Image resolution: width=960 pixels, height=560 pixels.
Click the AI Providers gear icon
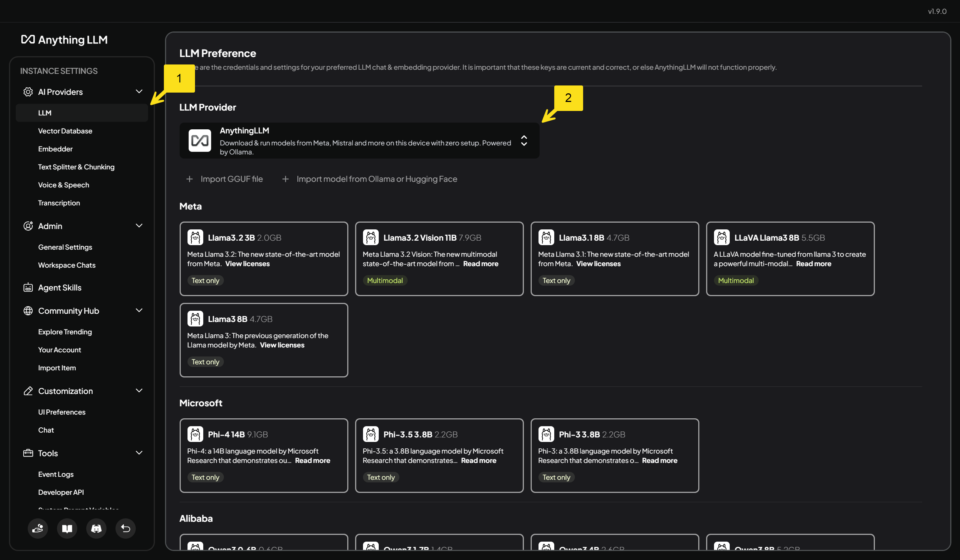(x=28, y=92)
